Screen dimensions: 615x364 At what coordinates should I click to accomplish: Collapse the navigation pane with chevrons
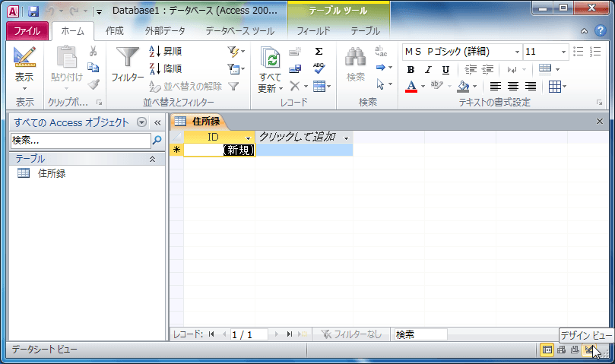(x=157, y=122)
